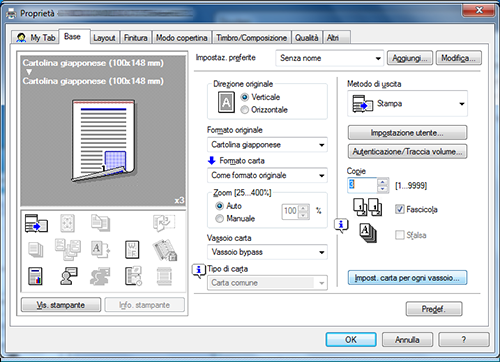Viewport: 500px width, 362px height.
Task: Click the page preview thumbnail
Action: pyautogui.click(x=103, y=140)
